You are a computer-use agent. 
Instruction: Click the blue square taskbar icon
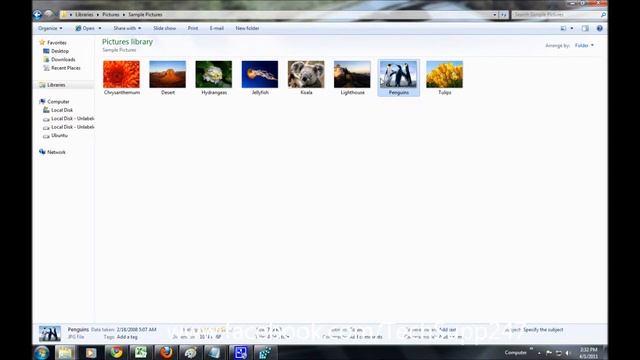(x=240, y=352)
